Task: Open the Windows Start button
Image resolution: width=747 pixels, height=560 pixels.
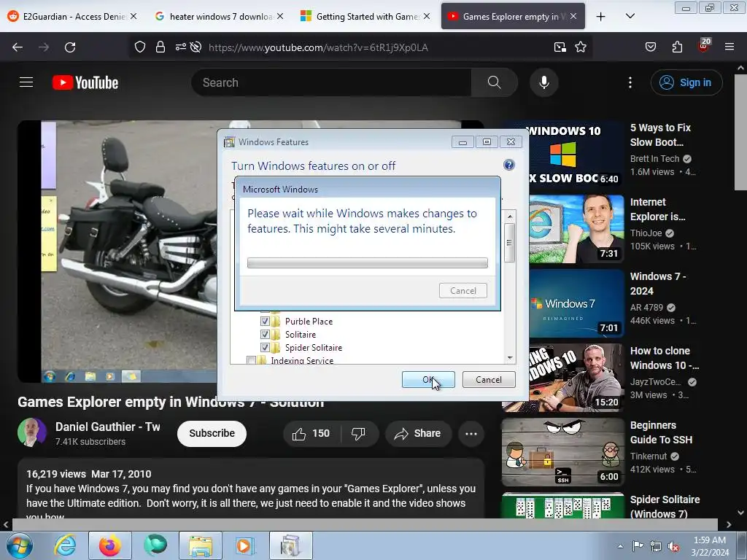Action: (20, 545)
